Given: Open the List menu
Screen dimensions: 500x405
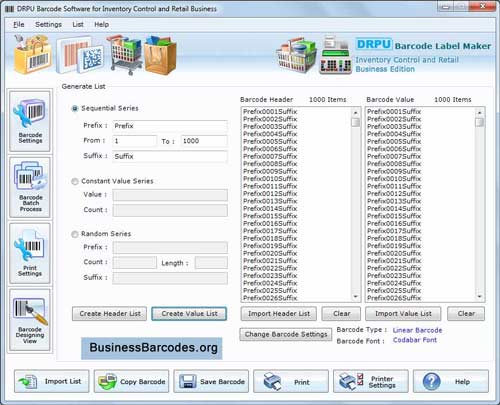Looking at the screenshot, I should coord(78,24).
